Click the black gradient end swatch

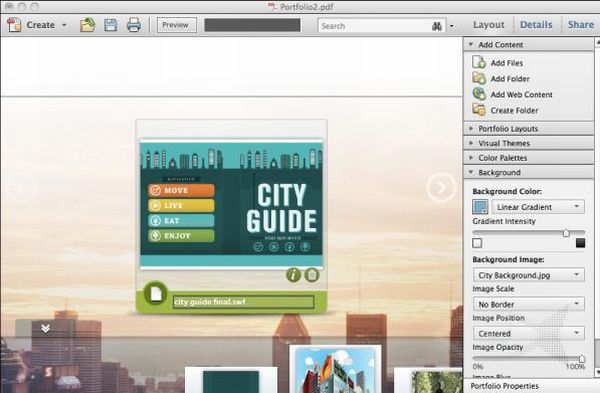click(x=580, y=243)
